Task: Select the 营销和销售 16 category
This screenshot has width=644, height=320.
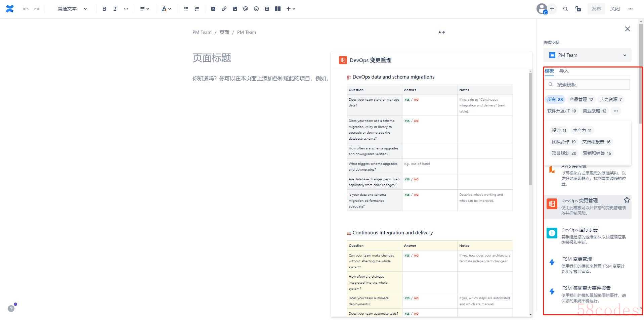Action: click(x=597, y=153)
